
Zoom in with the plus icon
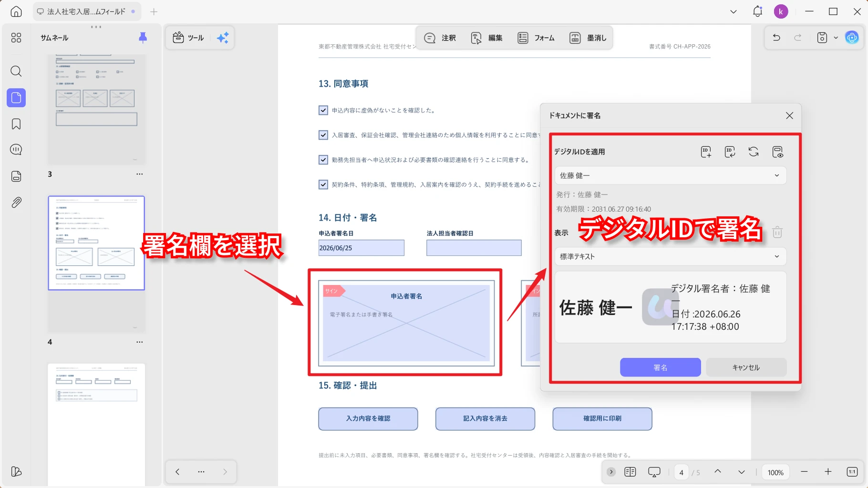point(828,472)
